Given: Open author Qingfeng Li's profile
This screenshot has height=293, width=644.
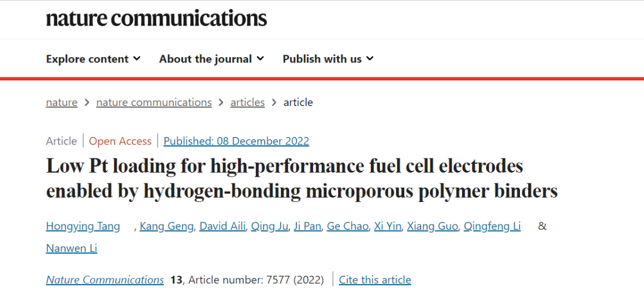Looking at the screenshot, I should (492, 226).
